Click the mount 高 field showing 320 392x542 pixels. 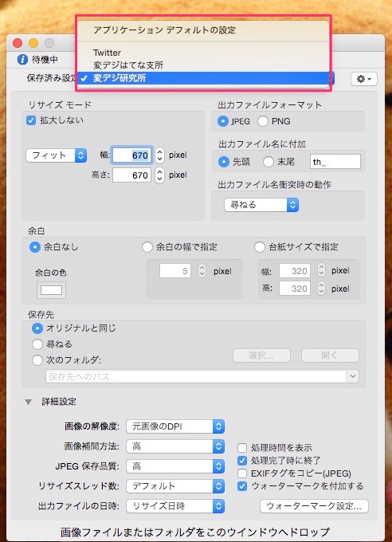click(x=295, y=289)
